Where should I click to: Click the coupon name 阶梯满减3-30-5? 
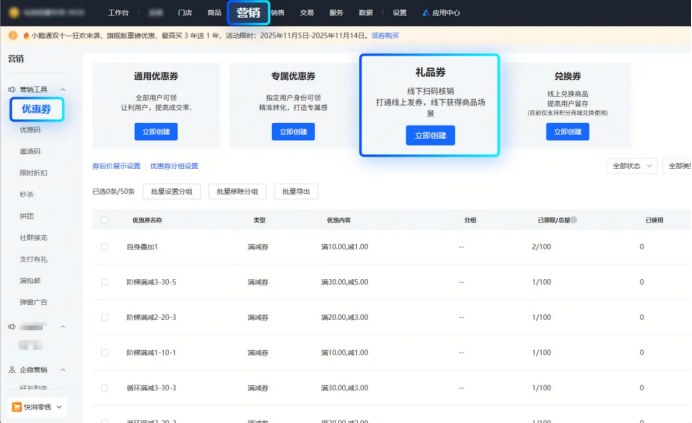tap(151, 282)
